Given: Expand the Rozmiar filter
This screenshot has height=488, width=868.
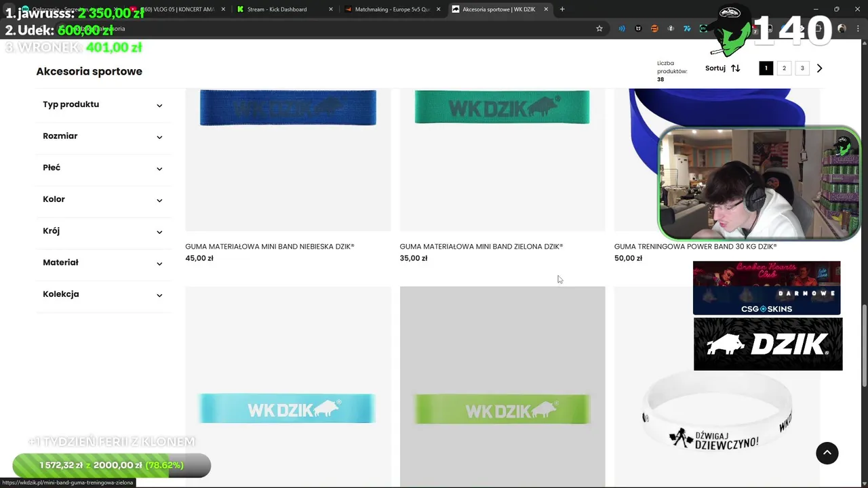Looking at the screenshot, I should click(x=103, y=136).
